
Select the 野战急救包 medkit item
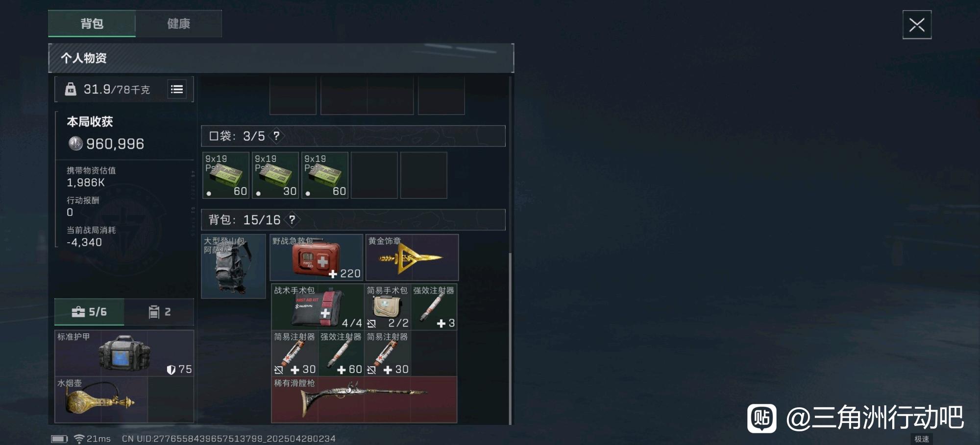[x=317, y=258]
